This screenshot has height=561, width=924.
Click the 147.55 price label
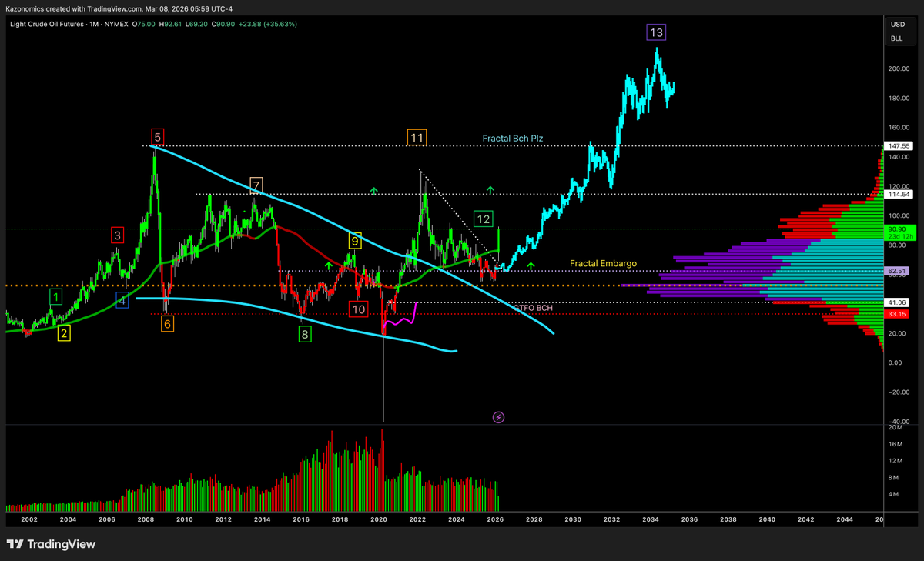[x=899, y=145]
